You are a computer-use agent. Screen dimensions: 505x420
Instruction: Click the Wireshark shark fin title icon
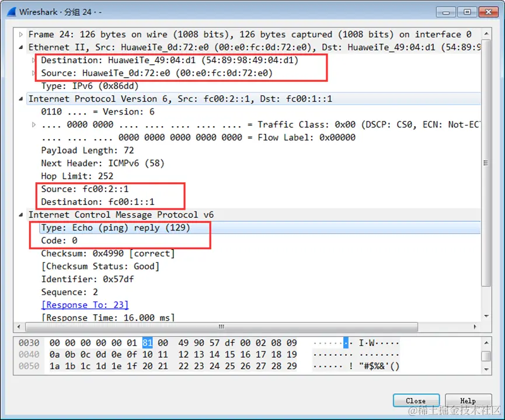click(12, 12)
